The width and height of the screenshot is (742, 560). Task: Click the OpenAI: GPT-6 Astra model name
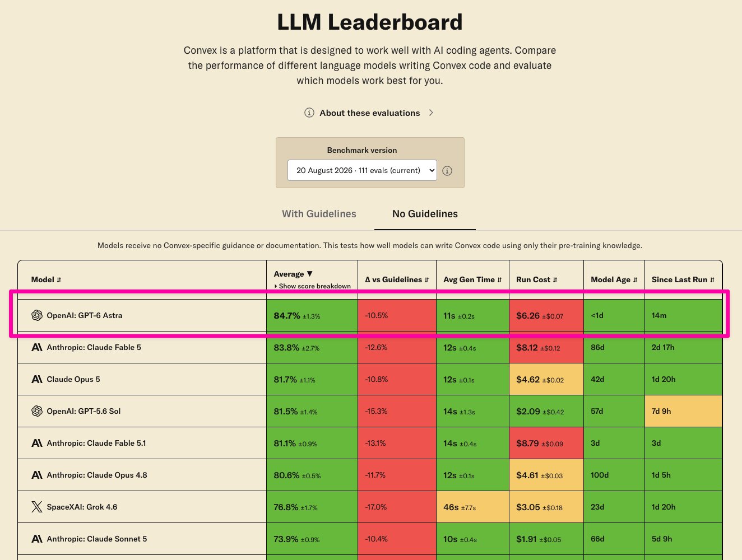(85, 315)
